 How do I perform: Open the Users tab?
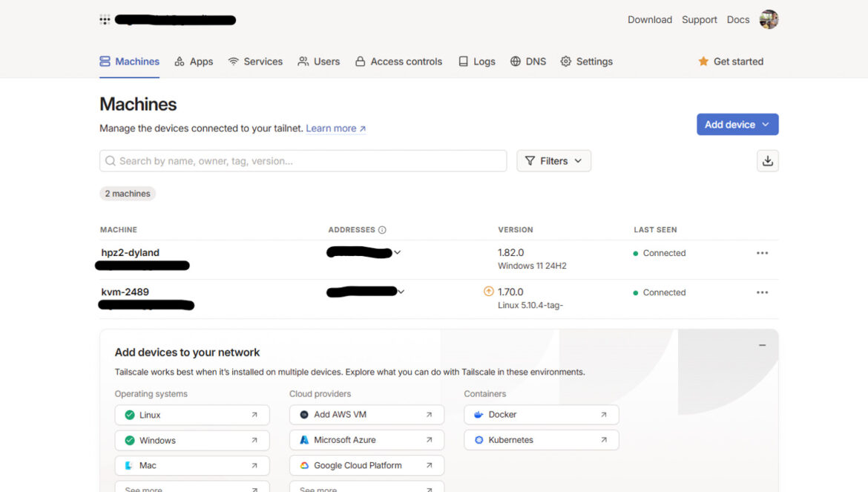click(x=319, y=62)
